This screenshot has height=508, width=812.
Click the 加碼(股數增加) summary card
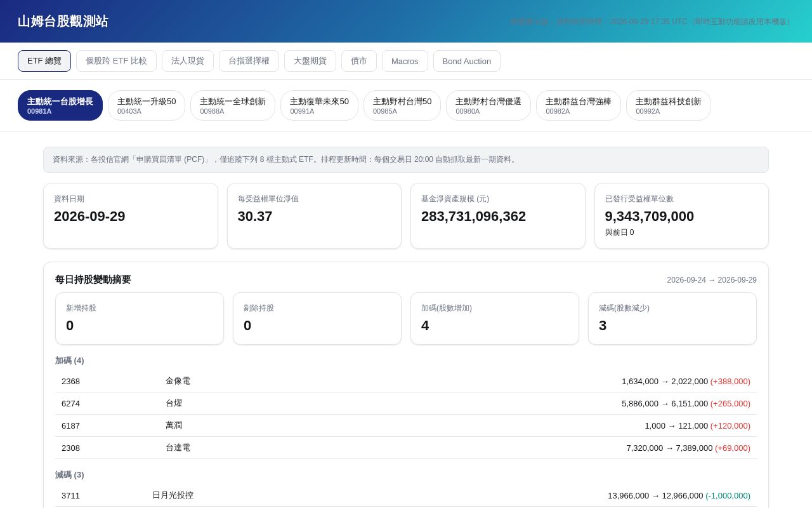(495, 319)
